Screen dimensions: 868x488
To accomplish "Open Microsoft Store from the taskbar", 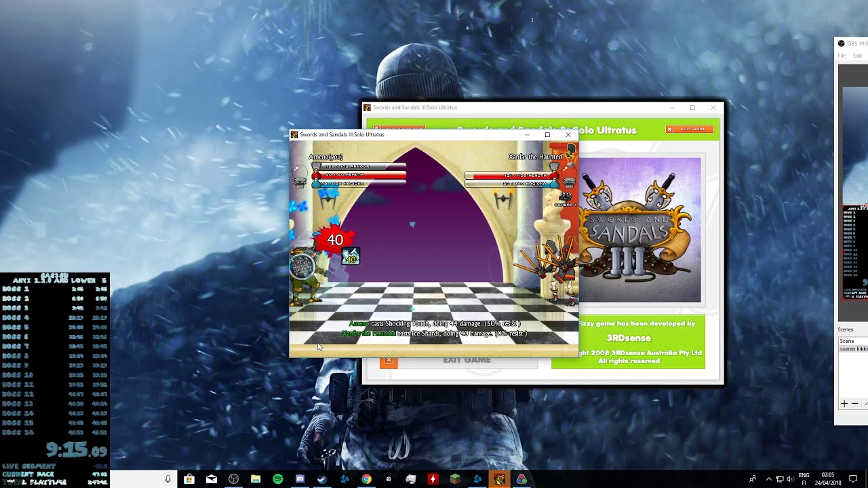I will (189, 479).
